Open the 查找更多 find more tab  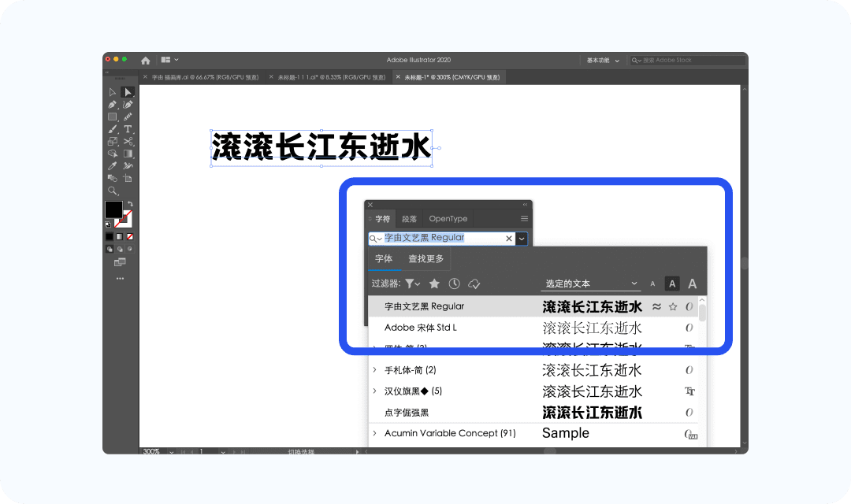pos(426,259)
